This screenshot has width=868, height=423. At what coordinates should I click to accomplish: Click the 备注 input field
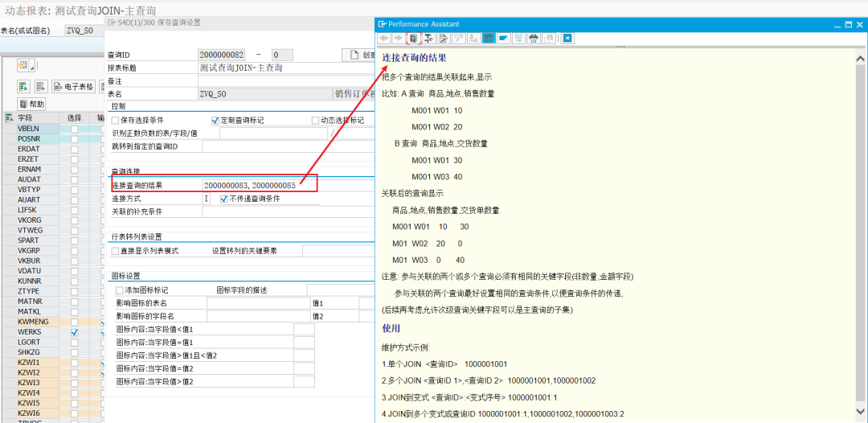tap(286, 81)
